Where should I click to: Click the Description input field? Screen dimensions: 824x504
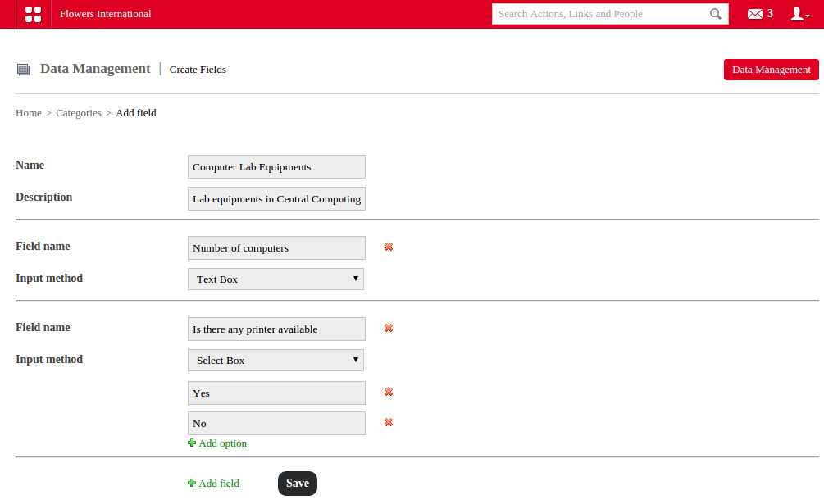pos(276,199)
